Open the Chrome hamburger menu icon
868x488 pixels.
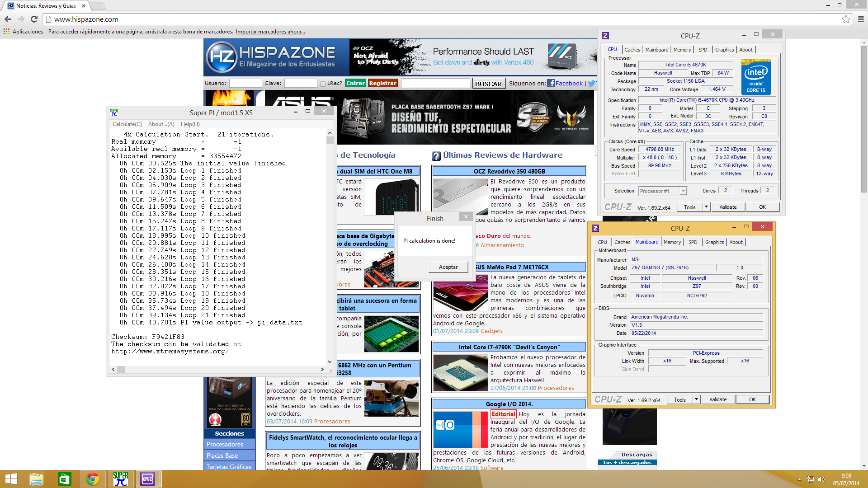point(861,19)
